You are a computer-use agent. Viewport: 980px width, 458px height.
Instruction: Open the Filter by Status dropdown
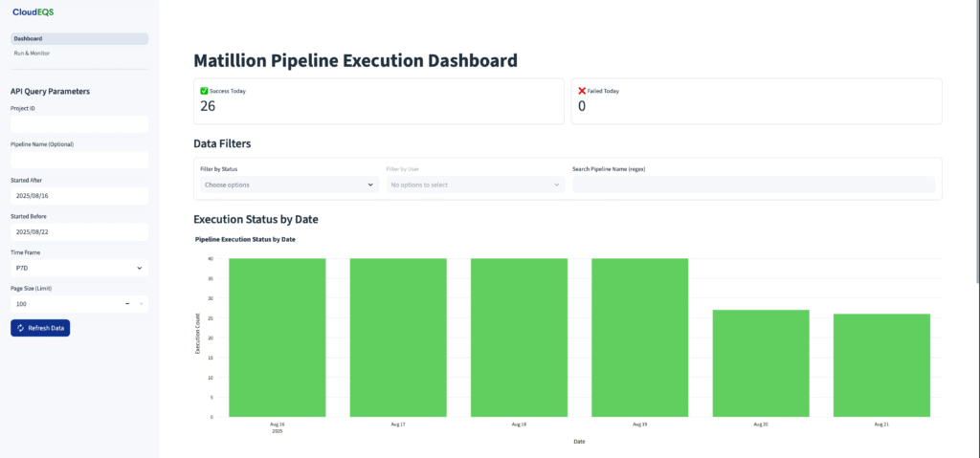tap(289, 185)
